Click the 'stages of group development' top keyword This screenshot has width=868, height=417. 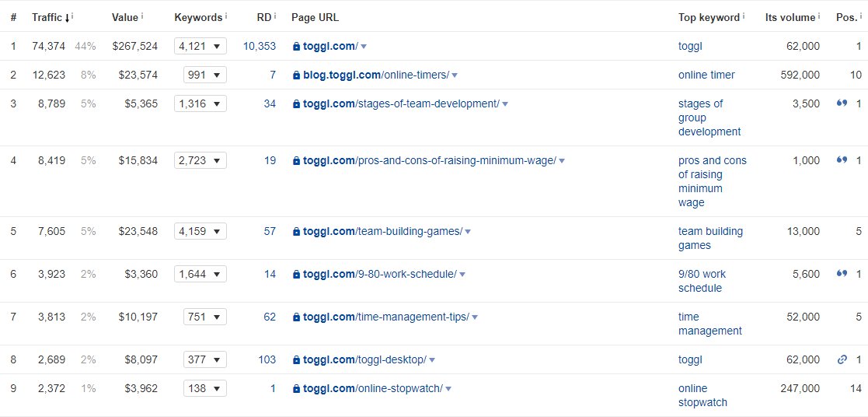coord(709,117)
